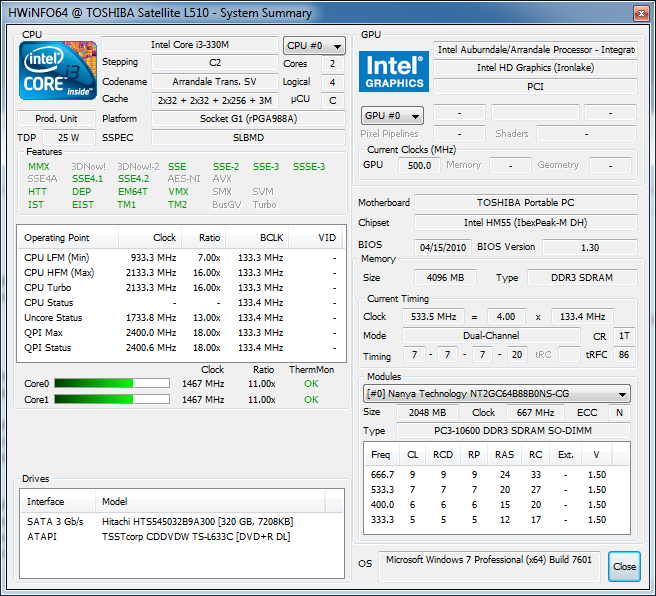Select the 333.3 frequency timing row
Viewport: 656px width, 596px height.
497,520
